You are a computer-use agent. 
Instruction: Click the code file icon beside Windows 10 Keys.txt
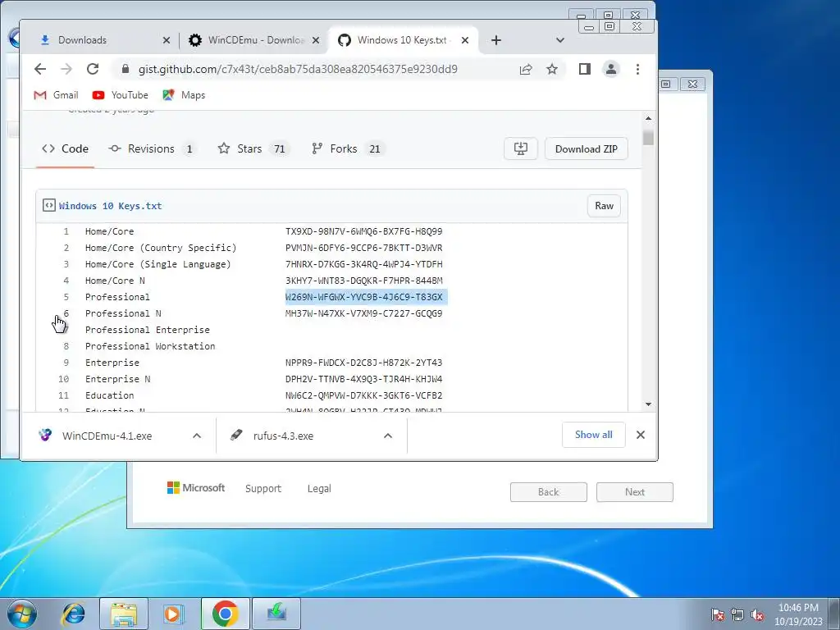point(48,206)
